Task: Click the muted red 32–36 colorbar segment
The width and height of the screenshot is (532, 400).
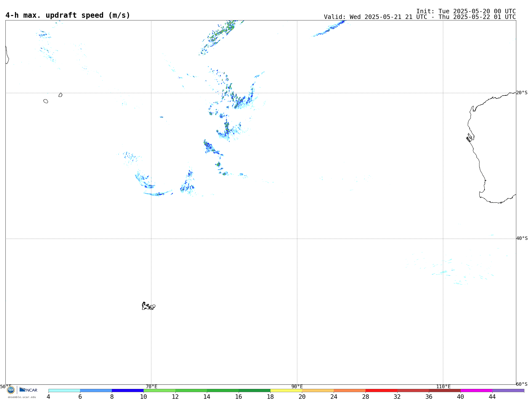Action: (x=413, y=391)
